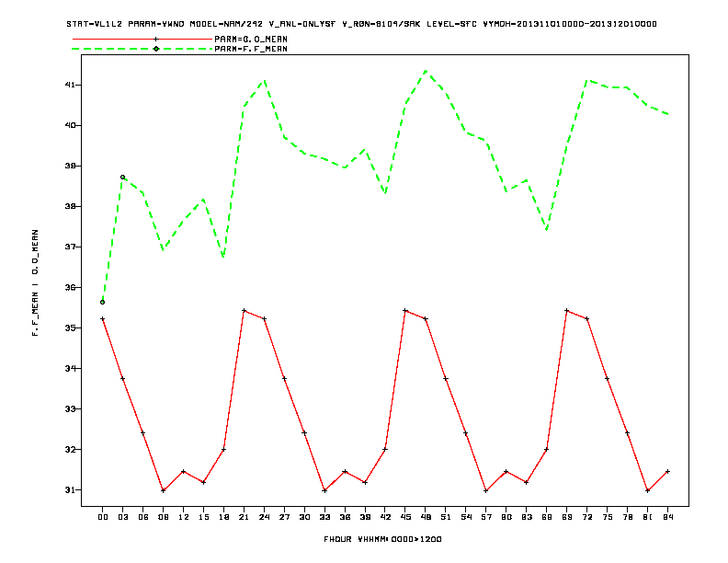
Task: Click the x-axis tick label 03
Action: [x=122, y=517]
